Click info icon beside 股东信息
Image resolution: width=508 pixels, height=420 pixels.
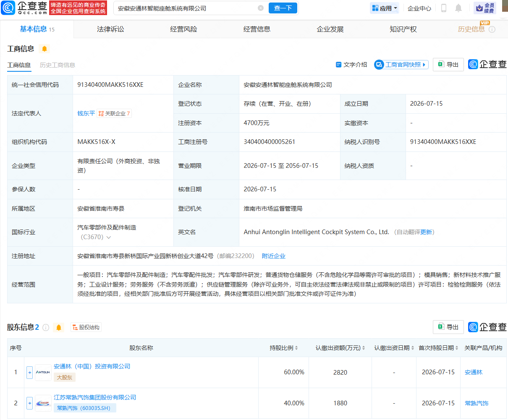click(x=46, y=327)
